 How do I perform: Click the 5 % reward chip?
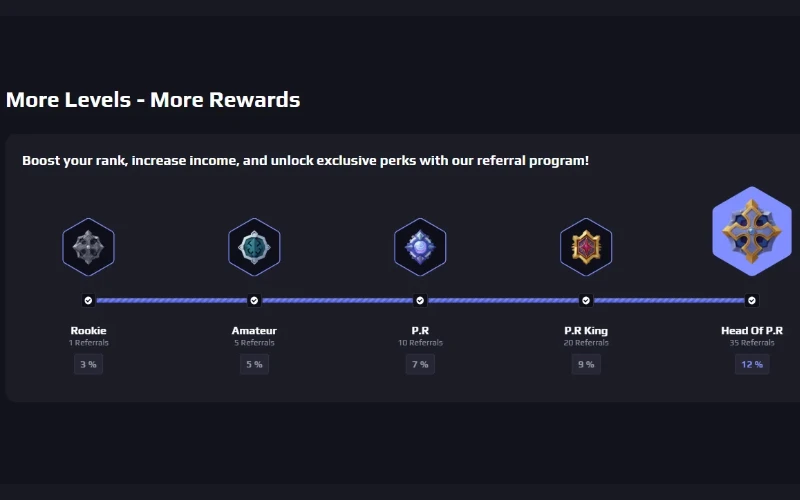(x=254, y=364)
